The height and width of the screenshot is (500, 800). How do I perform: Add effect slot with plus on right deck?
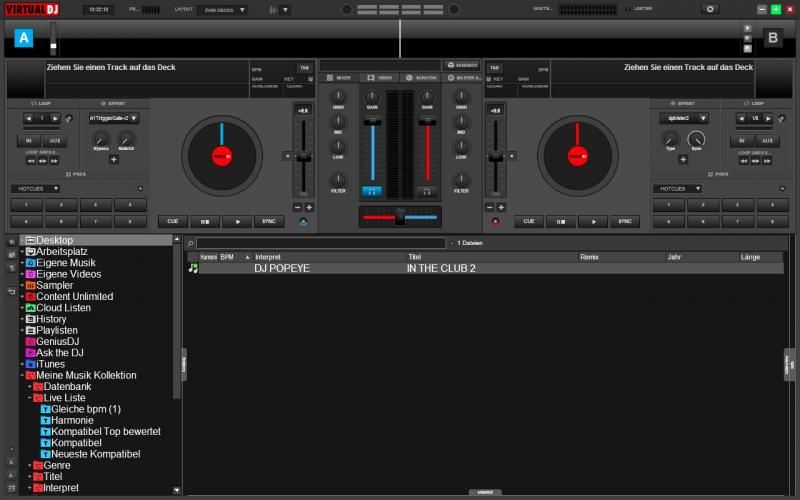click(x=683, y=159)
